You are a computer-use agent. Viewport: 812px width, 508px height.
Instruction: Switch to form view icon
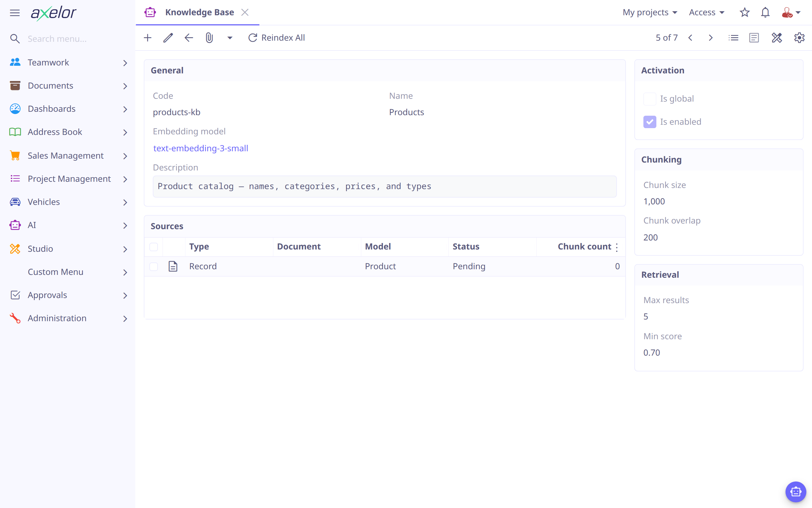click(754, 38)
